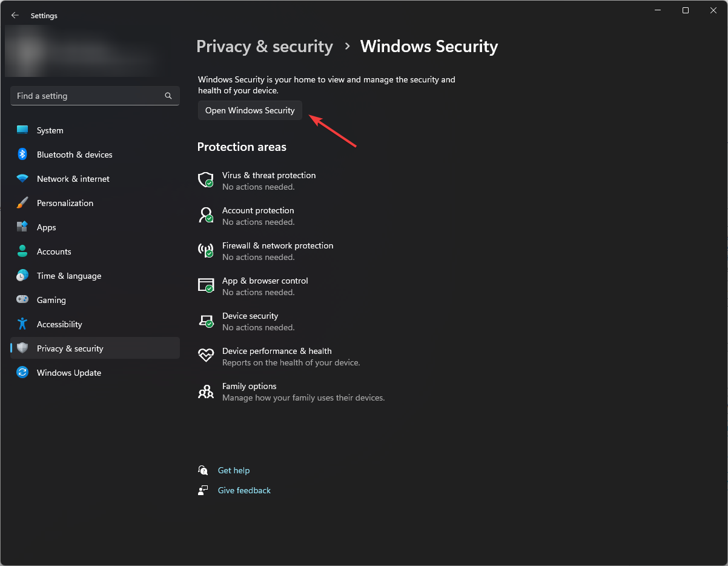
Task: Click the back arrow
Action: pos(15,15)
